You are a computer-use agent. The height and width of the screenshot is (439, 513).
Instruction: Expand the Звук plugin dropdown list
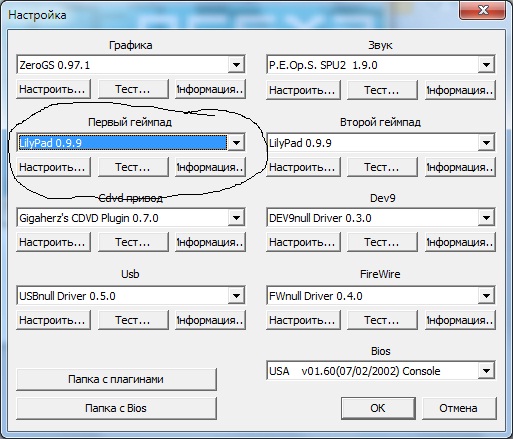coord(486,65)
